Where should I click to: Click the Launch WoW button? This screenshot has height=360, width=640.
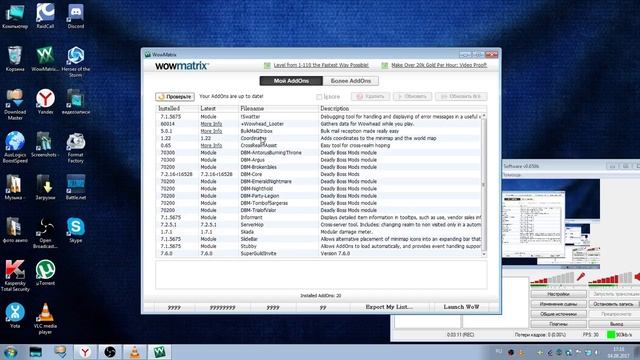click(x=461, y=307)
